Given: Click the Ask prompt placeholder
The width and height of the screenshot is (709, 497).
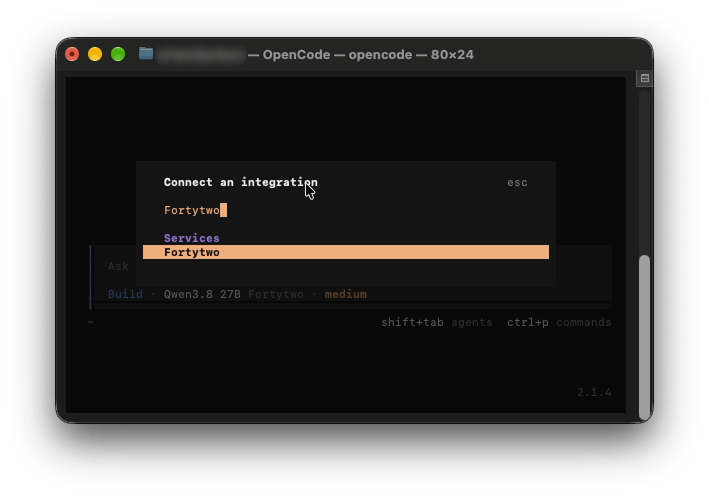Looking at the screenshot, I should pos(118,266).
